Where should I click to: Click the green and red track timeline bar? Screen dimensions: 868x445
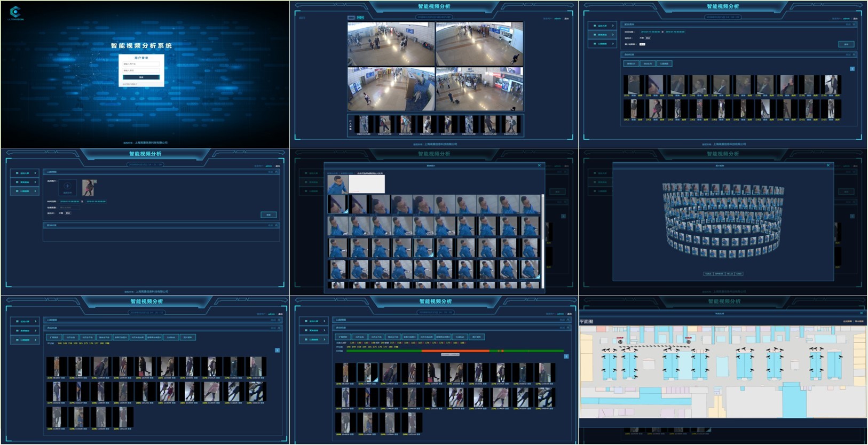455,351
